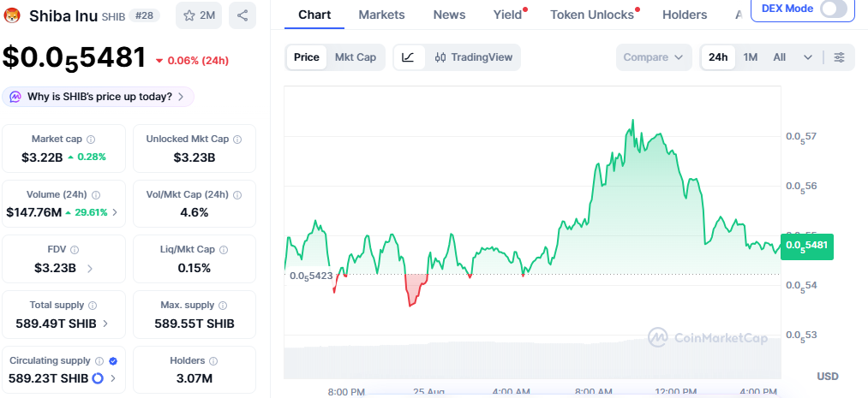This screenshot has width=868, height=398.
Task: Open the Compare dropdown
Action: point(654,57)
